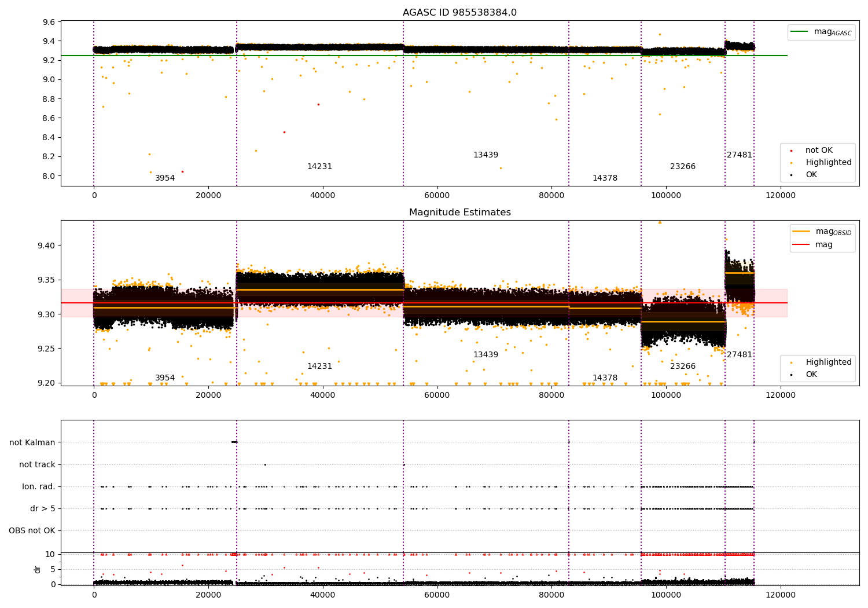Click the 9.20 y-tick in the middle plot
868x608 pixels.
pos(47,383)
